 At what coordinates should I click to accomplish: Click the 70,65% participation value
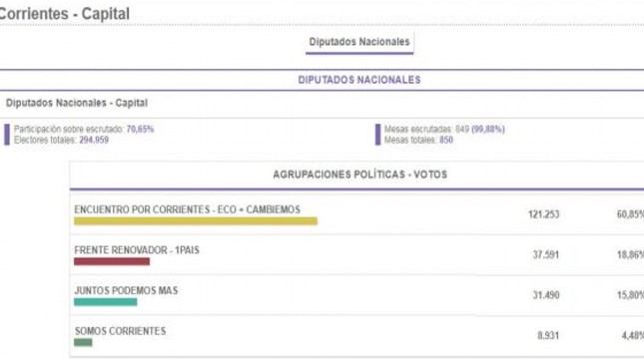click(x=140, y=130)
